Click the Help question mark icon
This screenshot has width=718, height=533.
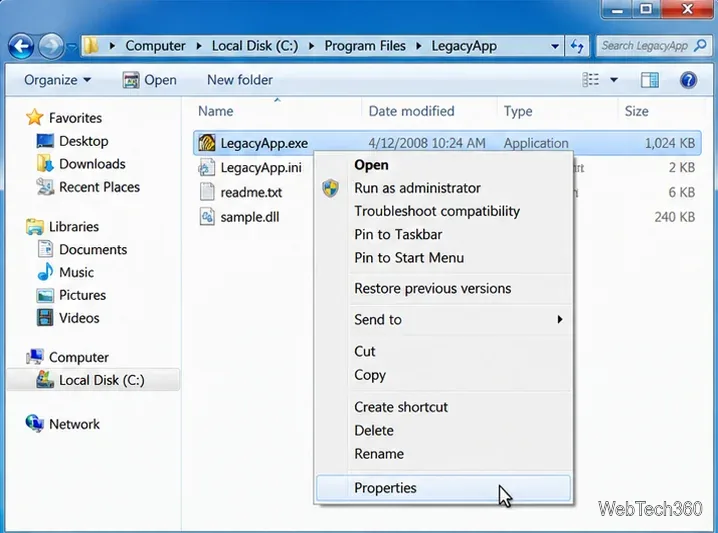688,80
